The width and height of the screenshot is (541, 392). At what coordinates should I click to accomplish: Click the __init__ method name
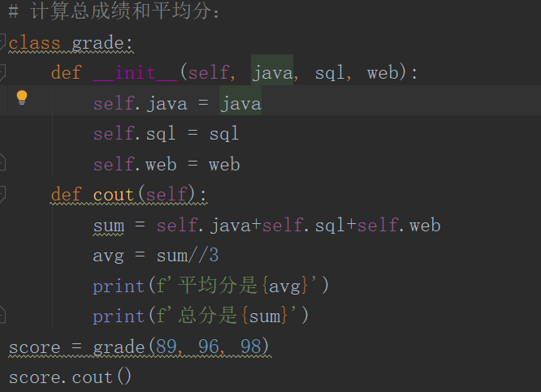pyautogui.click(x=135, y=73)
